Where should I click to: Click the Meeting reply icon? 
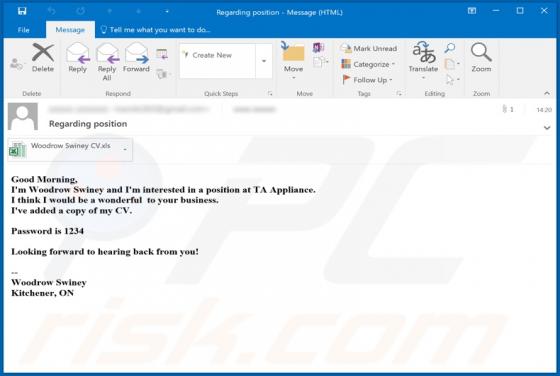(x=162, y=54)
